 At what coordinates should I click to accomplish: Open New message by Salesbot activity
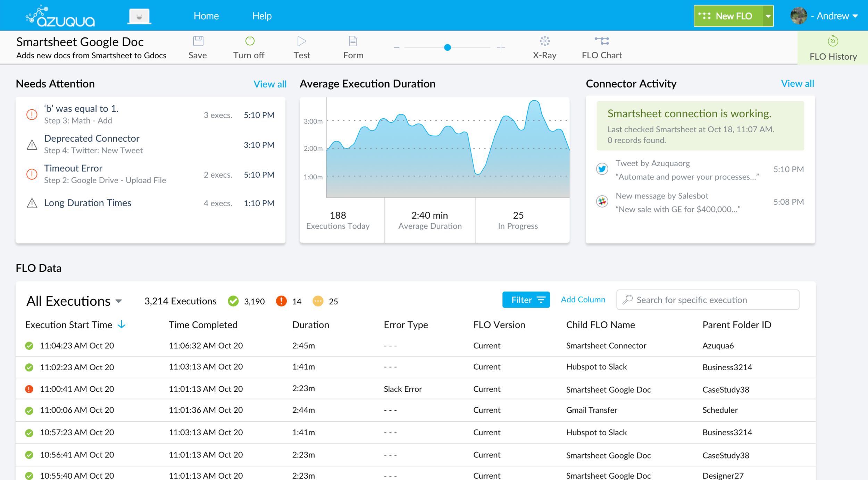pyautogui.click(x=700, y=202)
